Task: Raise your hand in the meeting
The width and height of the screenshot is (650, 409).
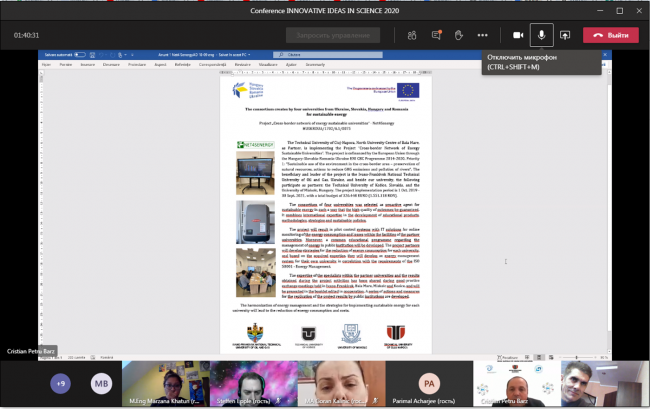Action: point(459,34)
